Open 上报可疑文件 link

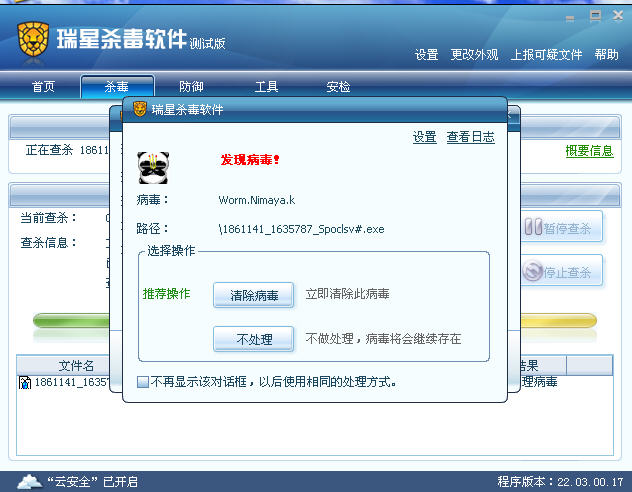click(546, 54)
